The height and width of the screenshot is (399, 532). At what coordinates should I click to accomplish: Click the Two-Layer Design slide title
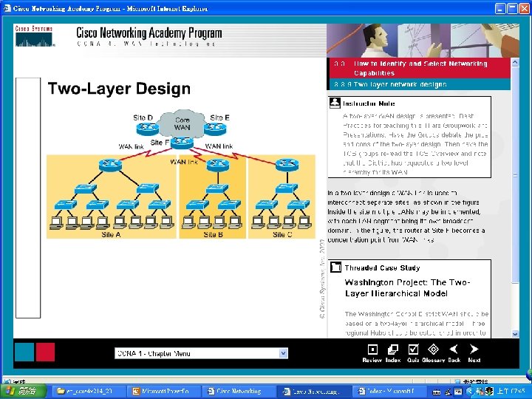coord(119,89)
